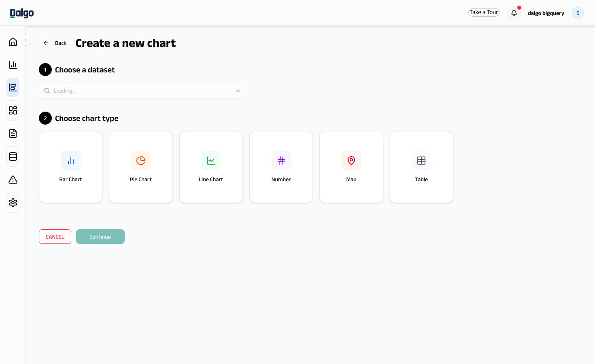The height and width of the screenshot is (364, 595).
Task: Click the Choose chart type heading
Action: [87, 119]
